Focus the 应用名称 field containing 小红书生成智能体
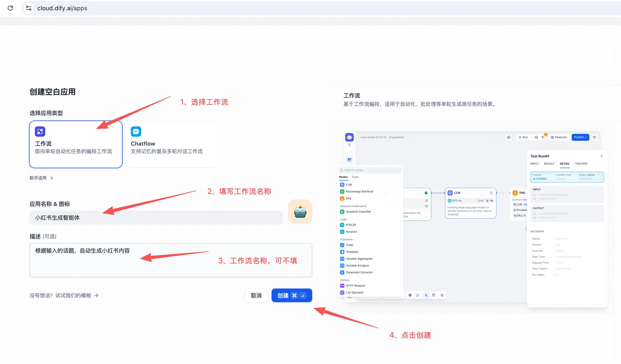This screenshot has width=621, height=364. point(156,218)
